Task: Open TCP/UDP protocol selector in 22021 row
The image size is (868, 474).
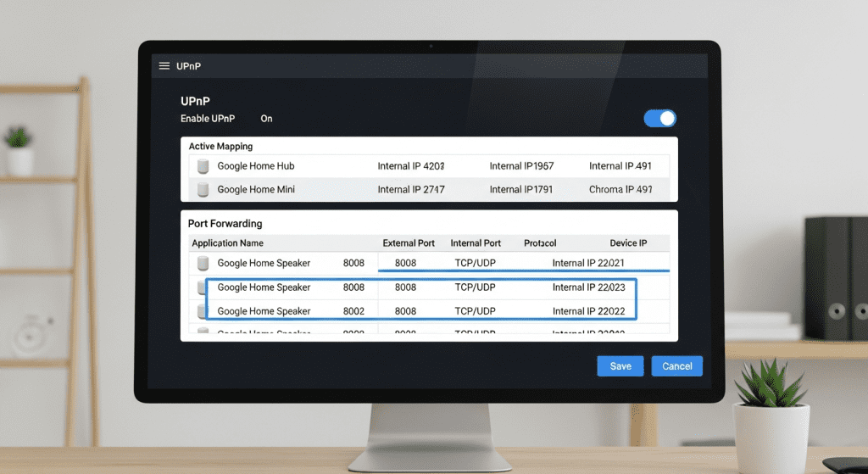Action: 475,264
